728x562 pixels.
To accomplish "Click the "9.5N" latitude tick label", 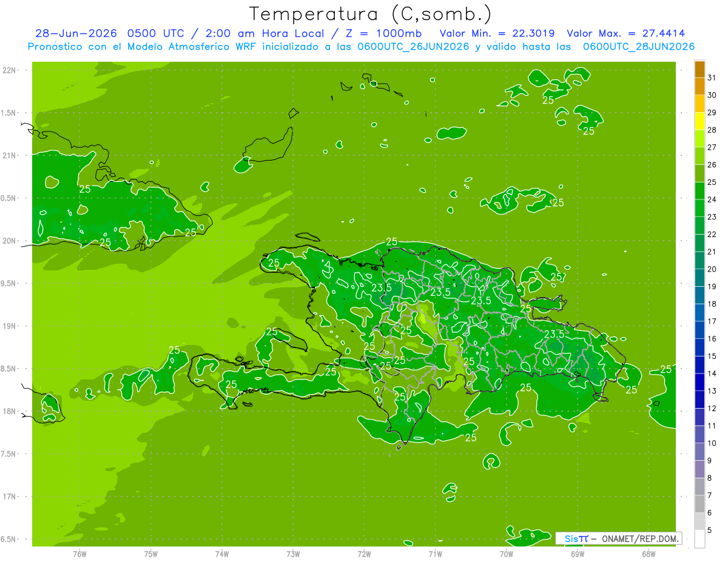I will pos(9,284).
